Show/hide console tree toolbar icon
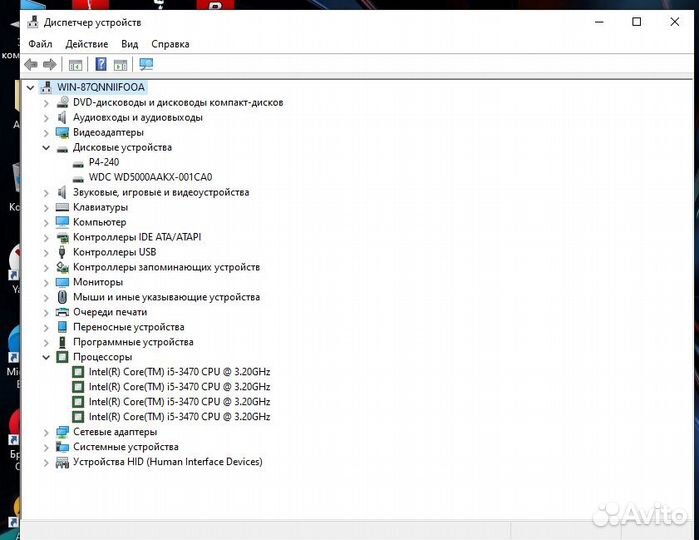699x540 pixels. tap(75, 65)
